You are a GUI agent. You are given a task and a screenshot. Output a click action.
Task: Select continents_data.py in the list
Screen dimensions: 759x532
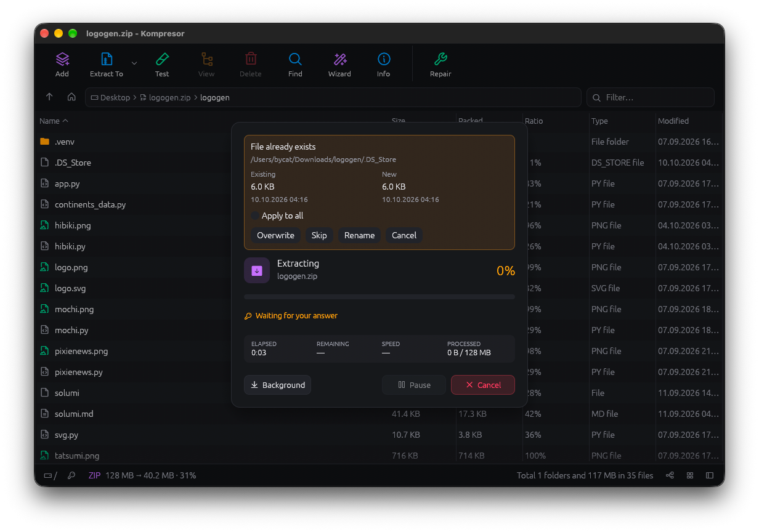(379, 204)
